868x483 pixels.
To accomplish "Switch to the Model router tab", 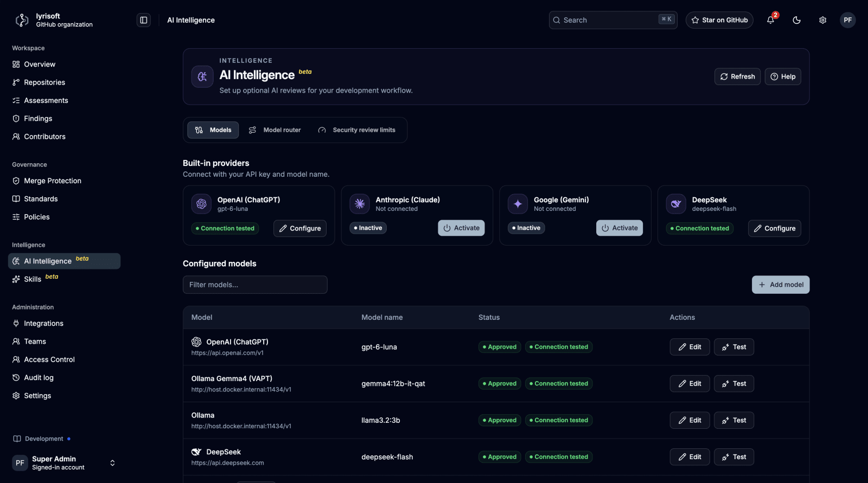I will (x=275, y=130).
